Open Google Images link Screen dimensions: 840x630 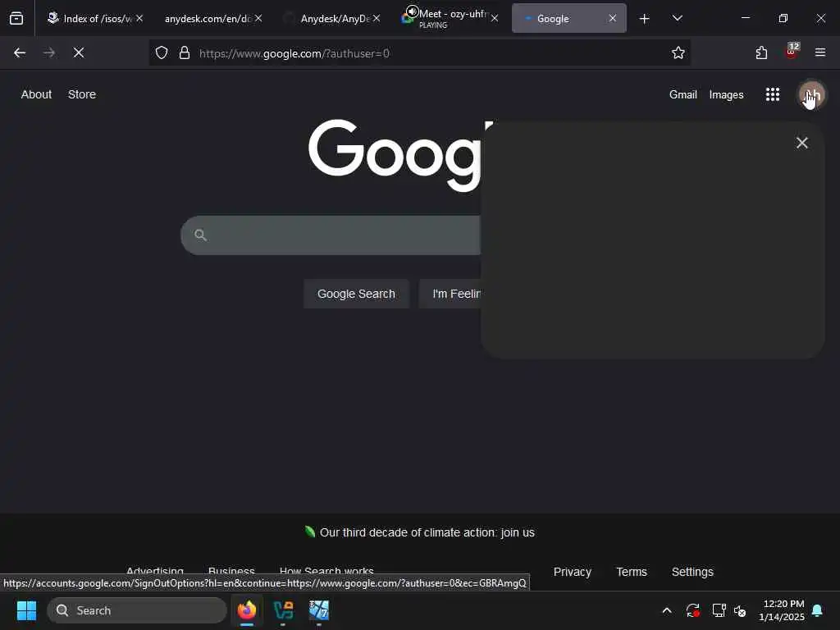tap(726, 95)
